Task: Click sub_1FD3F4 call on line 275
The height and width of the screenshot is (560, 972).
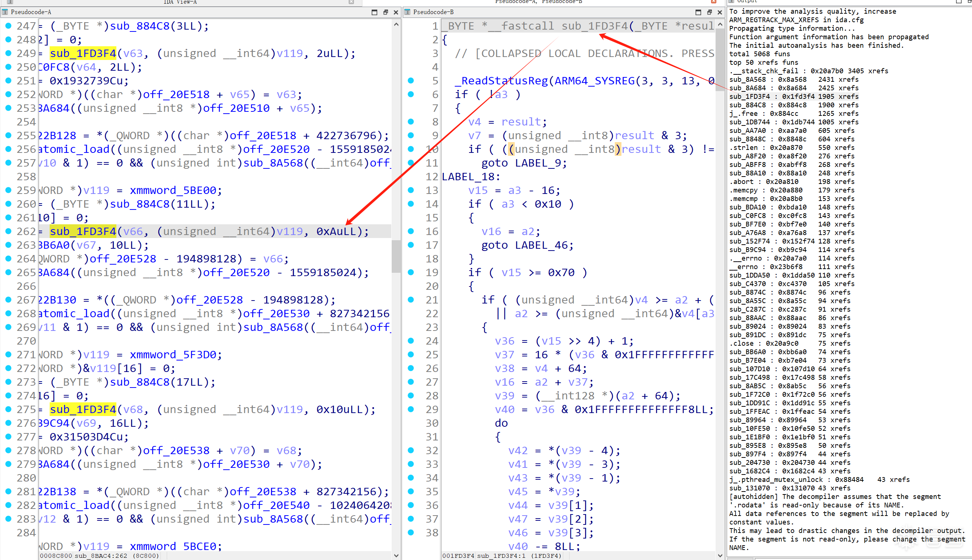Action: [x=83, y=409]
